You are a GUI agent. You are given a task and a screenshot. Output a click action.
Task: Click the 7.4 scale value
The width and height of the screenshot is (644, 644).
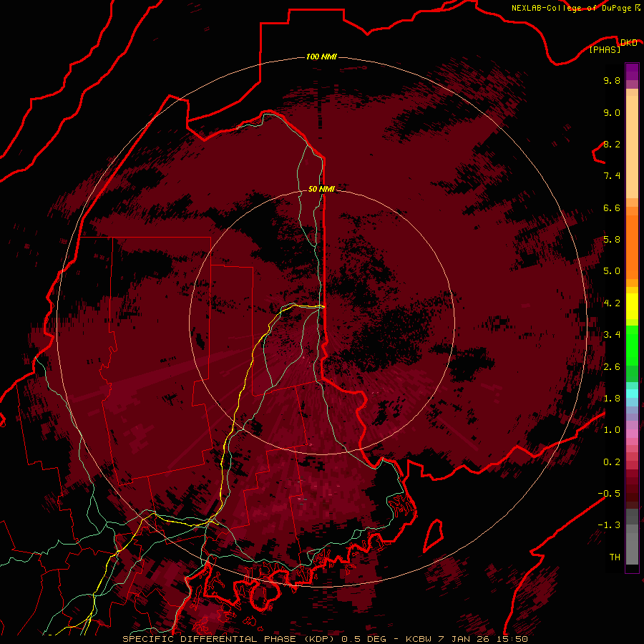(612, 176)
